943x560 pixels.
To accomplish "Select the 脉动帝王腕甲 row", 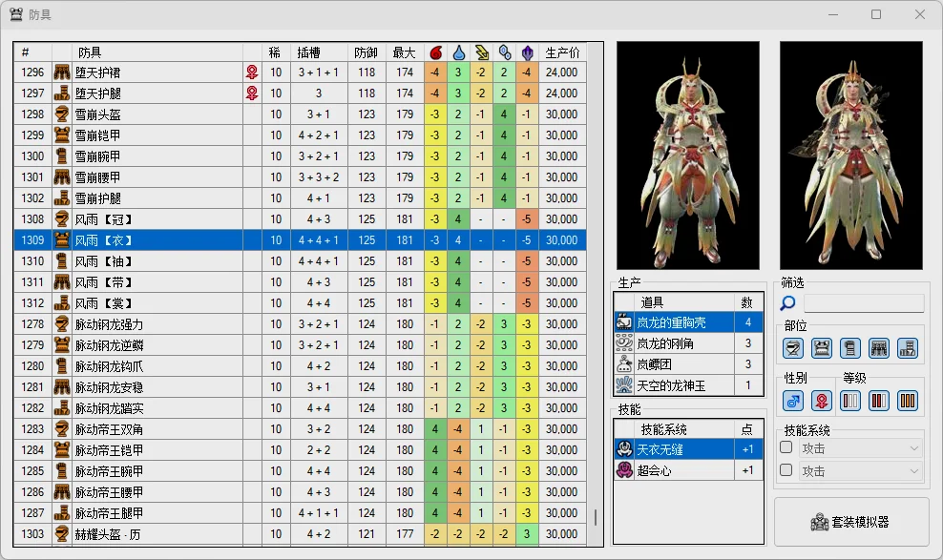I will coord(300,471).
